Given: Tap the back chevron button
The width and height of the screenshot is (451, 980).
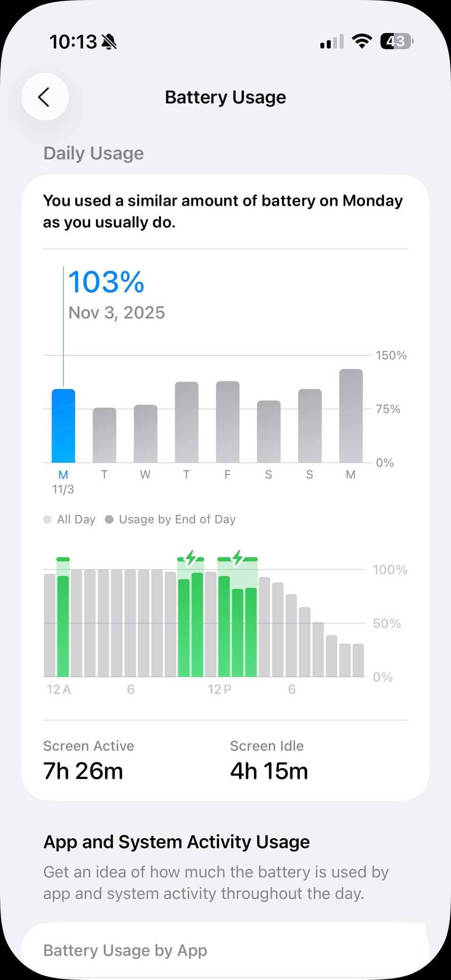Looking at the screenshot, I should point(45,97).
